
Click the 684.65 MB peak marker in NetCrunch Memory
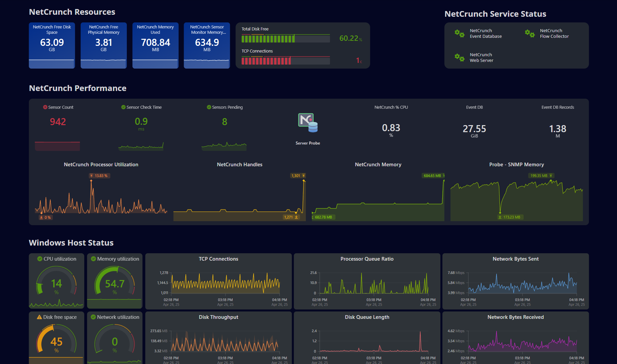pyautogui.click(x=433, y=176)
